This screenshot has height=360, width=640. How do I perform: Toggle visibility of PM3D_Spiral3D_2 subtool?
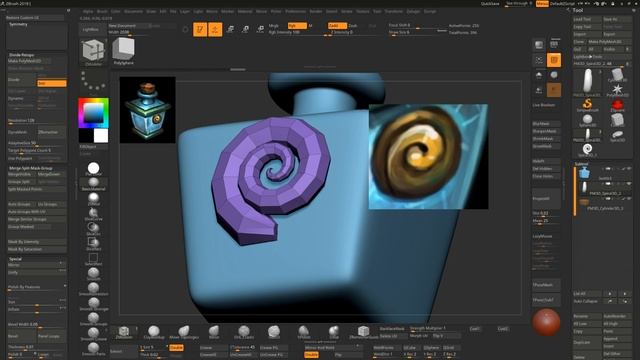click(x=629, y=184)
